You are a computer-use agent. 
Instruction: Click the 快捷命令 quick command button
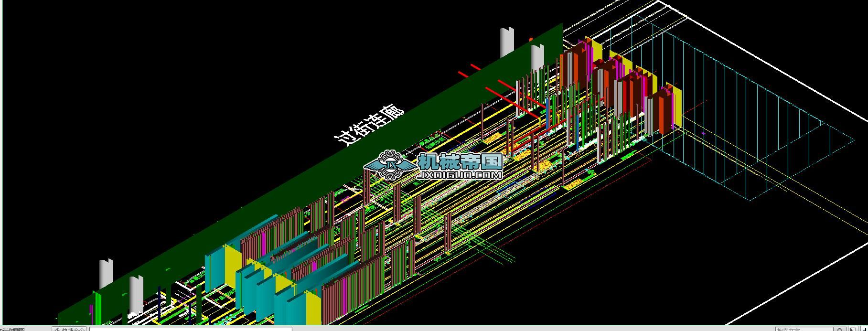(x=69, y=329)
